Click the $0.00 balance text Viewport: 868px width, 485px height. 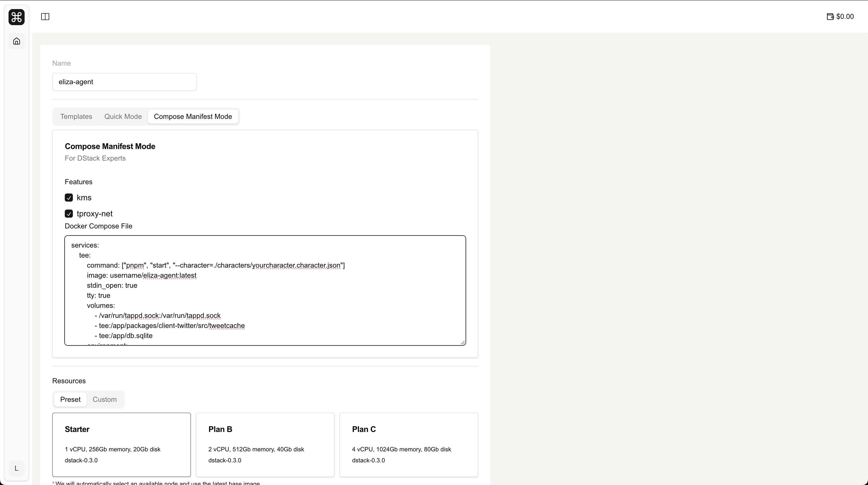click(x=845, y=17)
